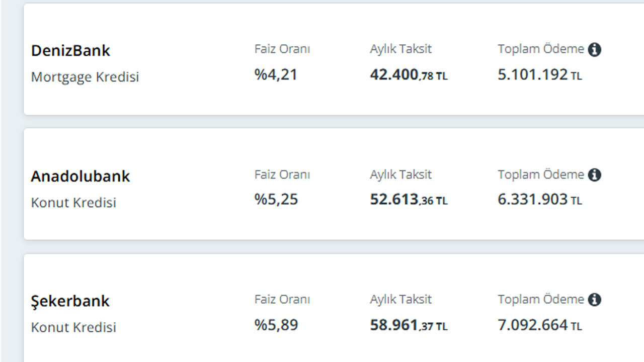Image resolution: width=644 pixels, height=362 pixels.
Task: Open Şekerbank Toplam Ödeme info icon
Action: (594, 300)
